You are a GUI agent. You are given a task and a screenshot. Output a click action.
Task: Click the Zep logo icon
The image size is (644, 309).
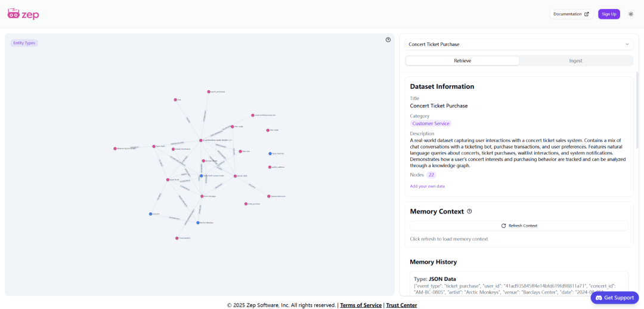point(13,14)
